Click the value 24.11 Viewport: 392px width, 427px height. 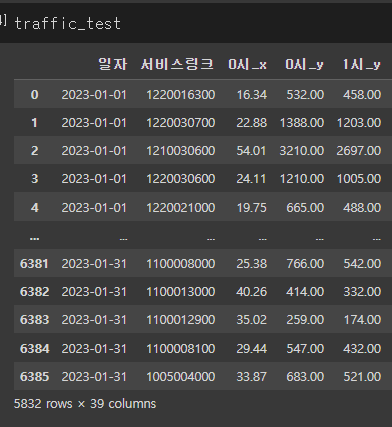click(251, 179)
